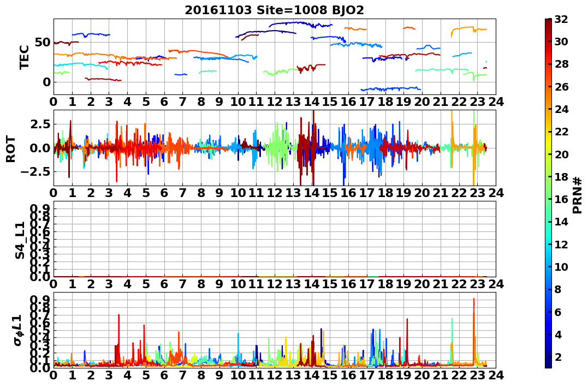Click hour 6 on S4_L1 panel x-axis

click(164, 284)
